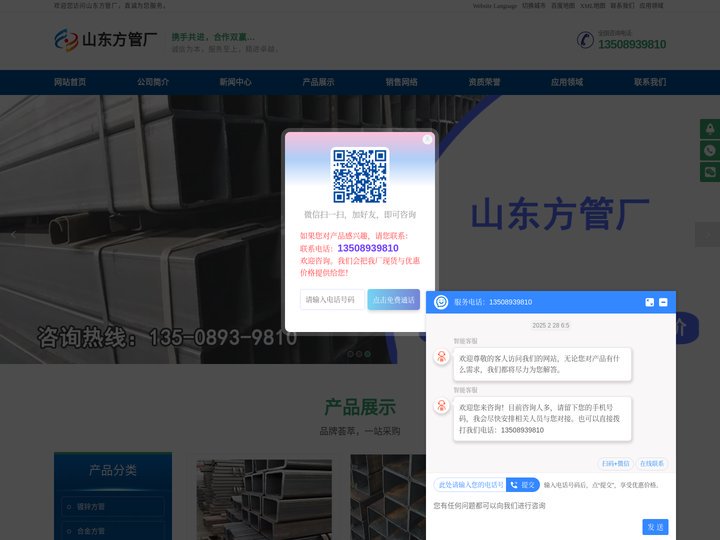Click the purple phone number in popup
Image resolution: width=720 pixels, height=540 pixels.
pos(368,248)
